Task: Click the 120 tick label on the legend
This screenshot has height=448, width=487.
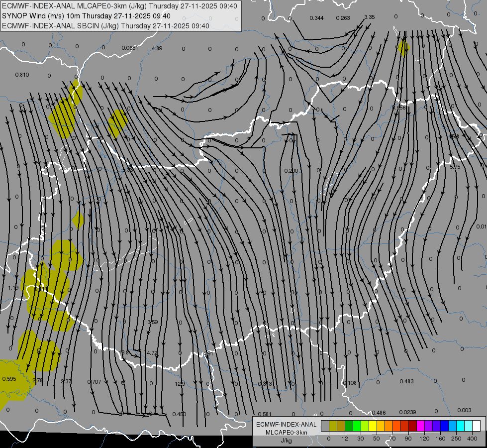Action: click(x=424, y=439)
